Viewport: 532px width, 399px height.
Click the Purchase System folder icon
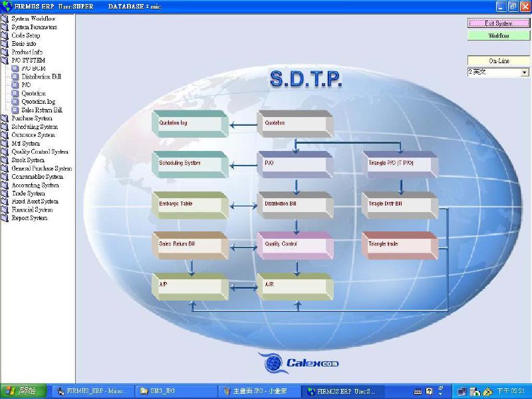[x=5, y=118]
